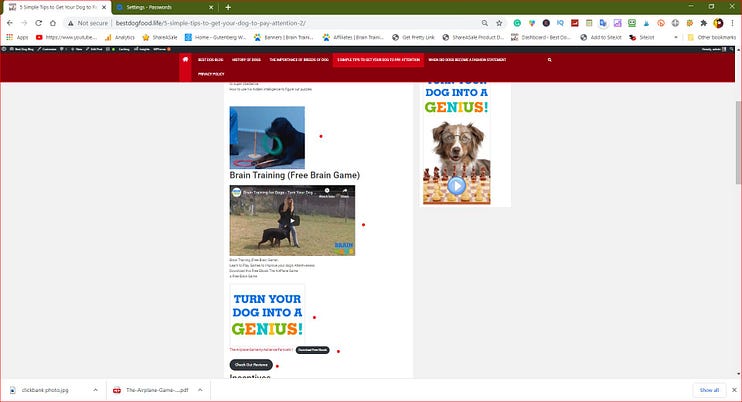The height and width of the screenshot is (402, 742).
Task: Select 5 Simple Tips menu item
Action: 378,60
